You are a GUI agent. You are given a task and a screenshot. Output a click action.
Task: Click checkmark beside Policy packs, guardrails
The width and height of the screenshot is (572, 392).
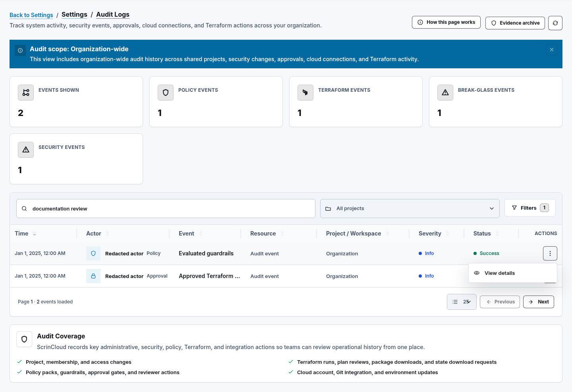click(x=19, y=372)
